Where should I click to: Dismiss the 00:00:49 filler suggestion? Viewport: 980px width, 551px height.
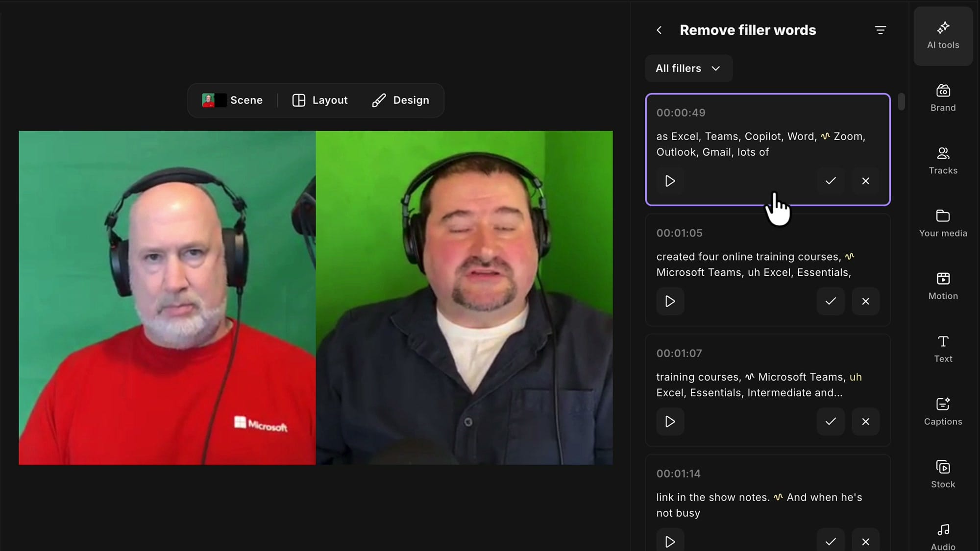[866, 181]
